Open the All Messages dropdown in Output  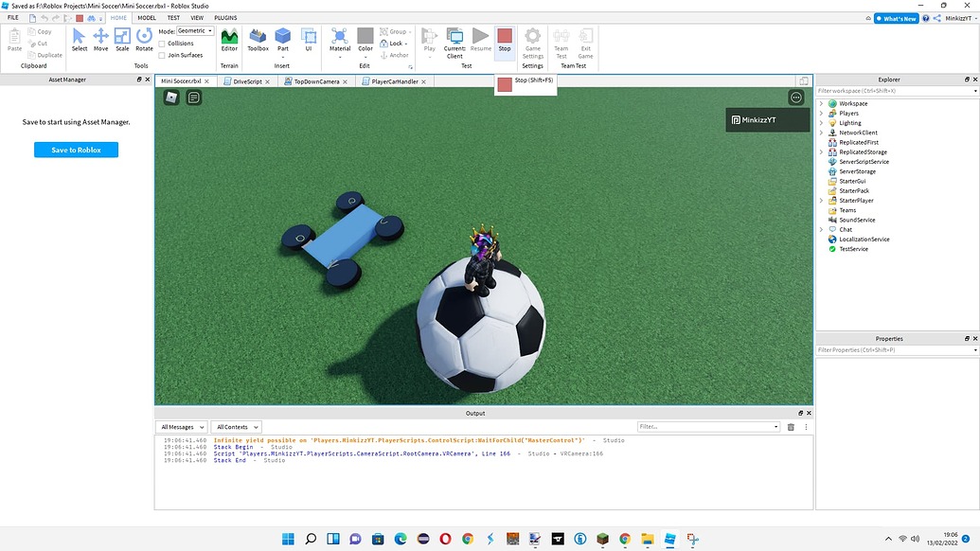(x=181, y=426)
